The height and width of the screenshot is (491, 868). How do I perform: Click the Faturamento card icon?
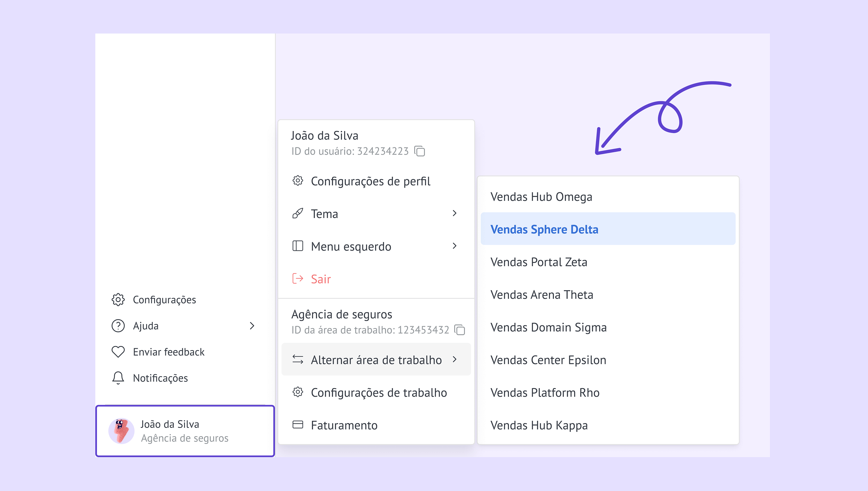298,425
